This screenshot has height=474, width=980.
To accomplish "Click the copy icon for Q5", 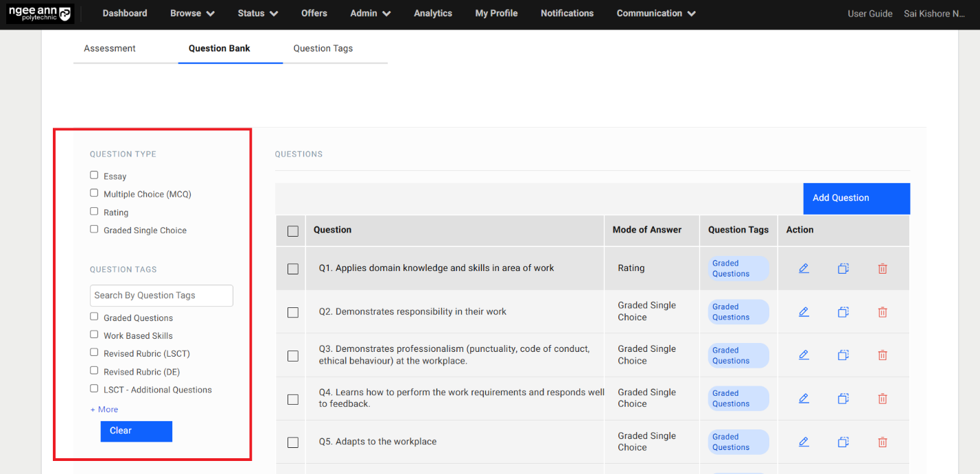I will [x=843, y=442].
